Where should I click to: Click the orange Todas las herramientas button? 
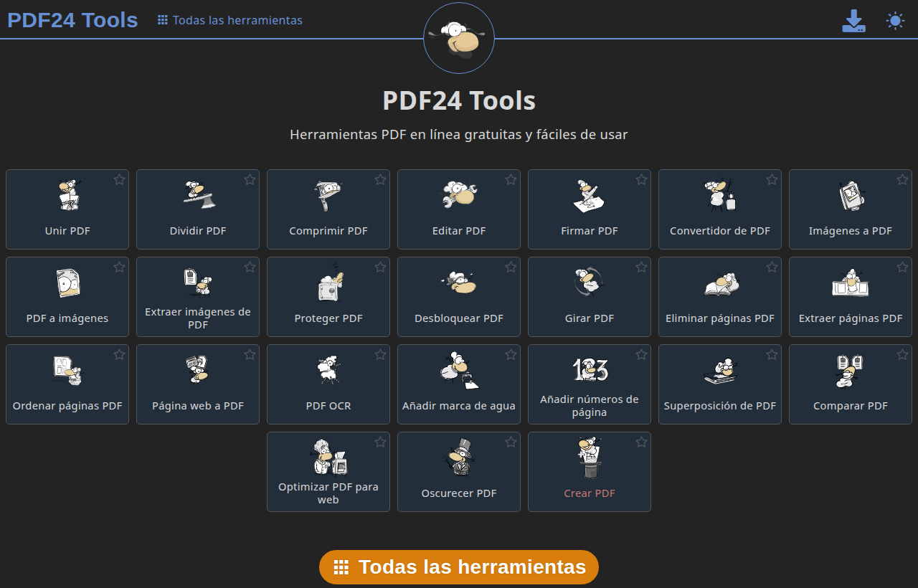(459, 567)
